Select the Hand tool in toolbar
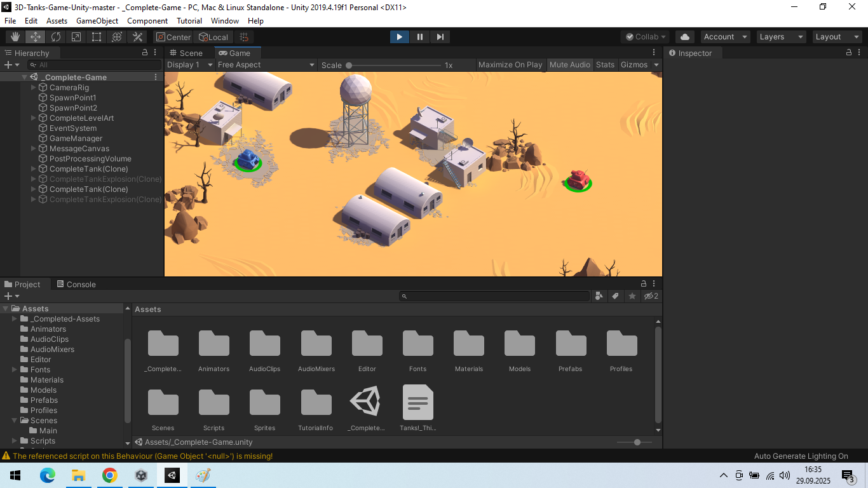 [x=15, y=37]
